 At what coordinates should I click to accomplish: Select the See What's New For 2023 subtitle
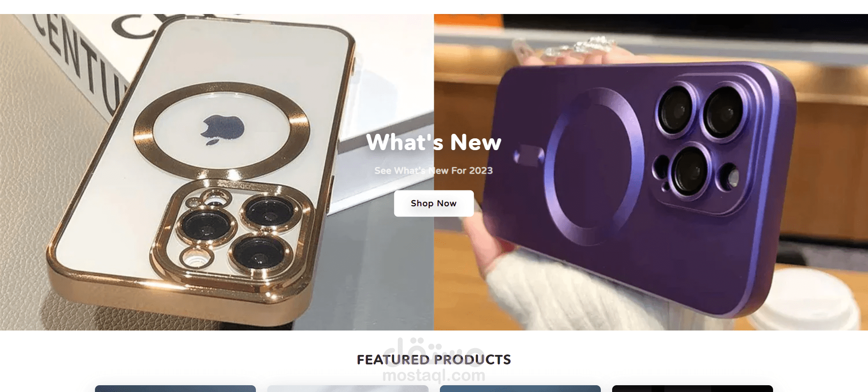434,170
